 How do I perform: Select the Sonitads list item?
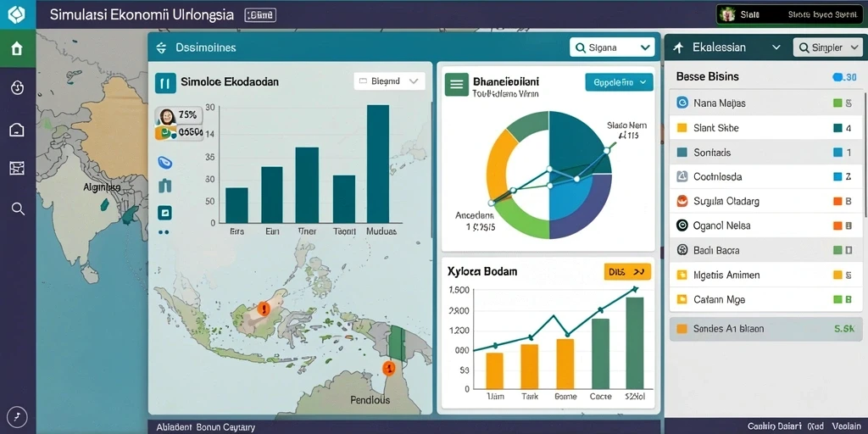765,153
